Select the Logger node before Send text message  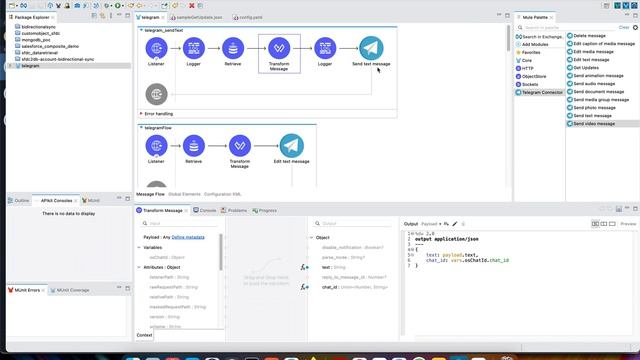(325, 48)
